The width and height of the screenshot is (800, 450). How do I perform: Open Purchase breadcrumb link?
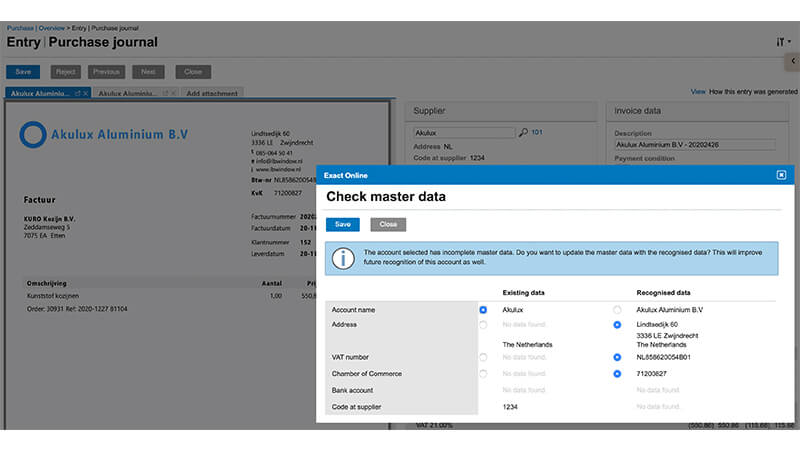pyautogui.click(x=20, y=28)
